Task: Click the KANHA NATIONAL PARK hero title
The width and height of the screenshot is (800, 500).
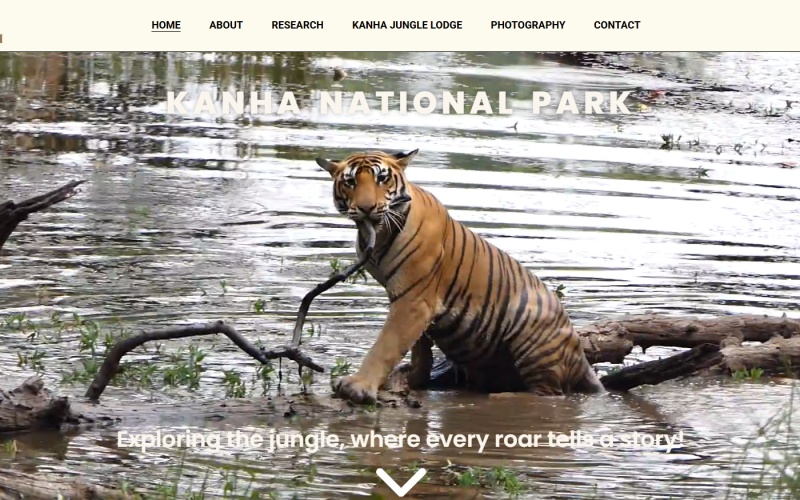Action: click(x=399, y=103)
